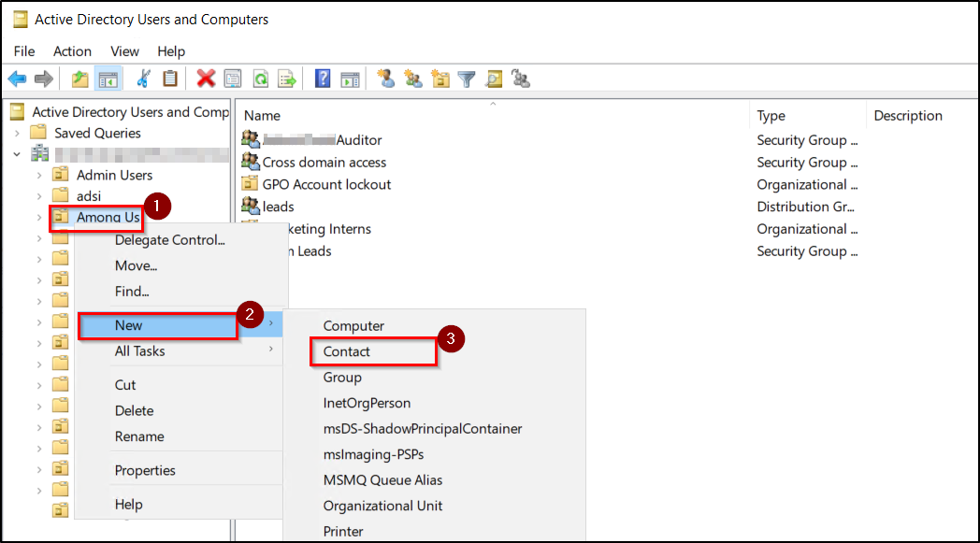The image size is (980, 543).
Task: Select the leads group in the list
Action: [277, 206]
